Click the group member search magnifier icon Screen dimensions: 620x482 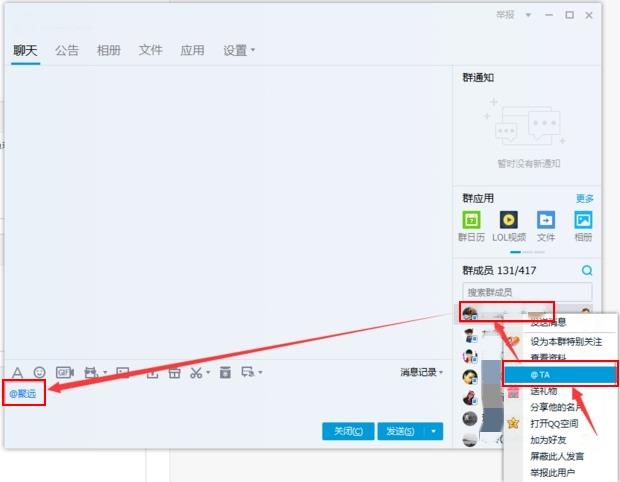pyautogui.click(x=587, y=271)
